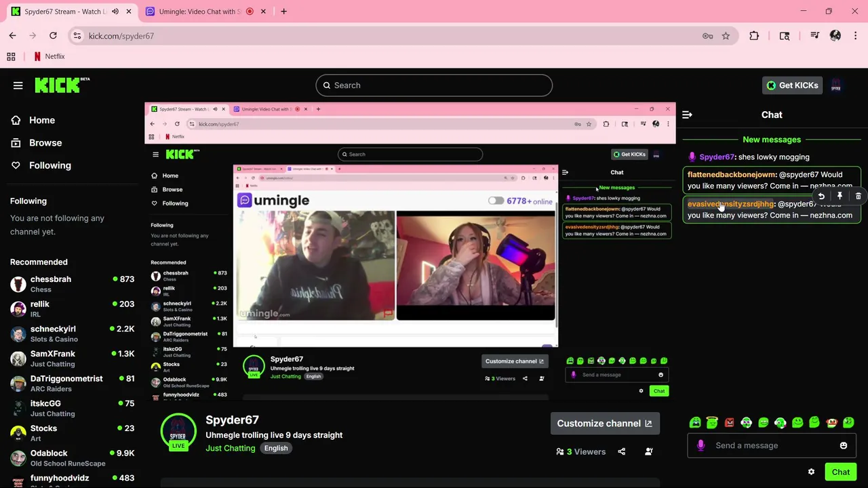
Task: Open the emoji picker smiley icon
Action: [843, 445]
